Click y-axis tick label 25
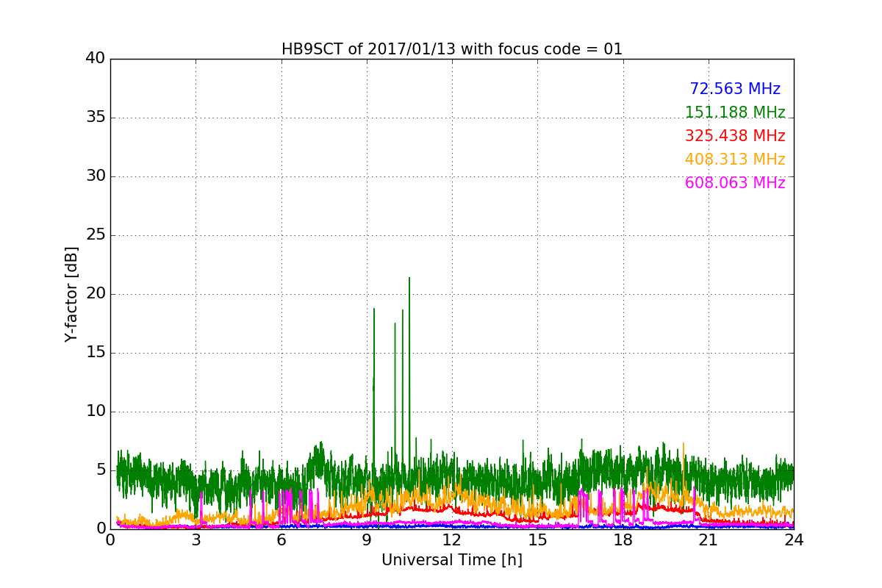 click(x=96, y=235)
